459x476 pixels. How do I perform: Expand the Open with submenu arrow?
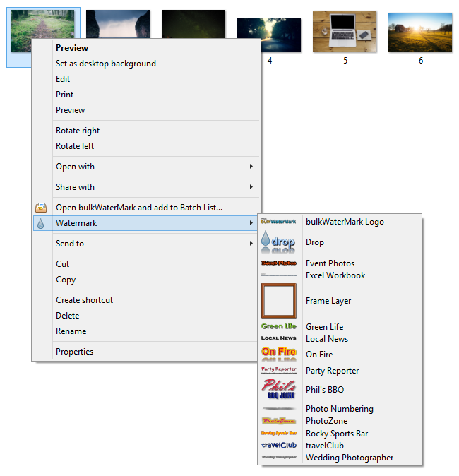click(251, 167)
